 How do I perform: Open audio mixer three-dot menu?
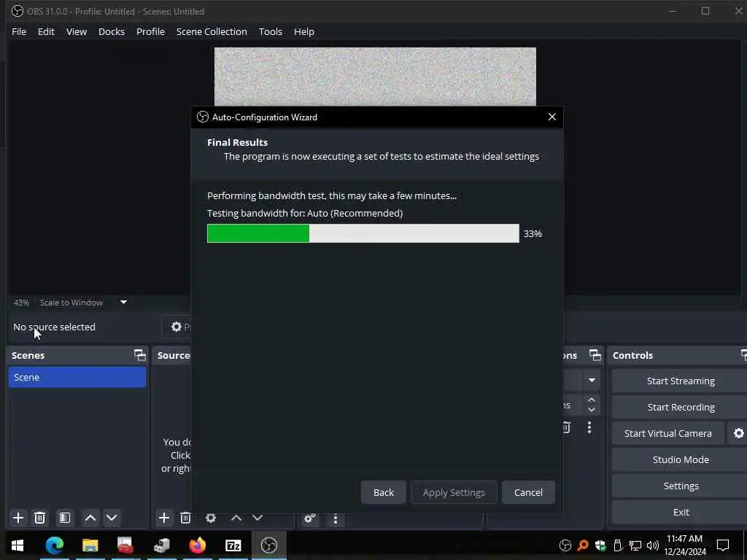pyautogui.click(x=336, y=518)
